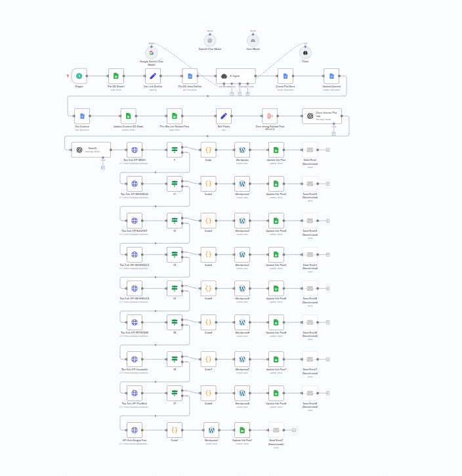The image size is (462, 476).
Task: Select the API Anh Google Free node
Action: point(135,430)
